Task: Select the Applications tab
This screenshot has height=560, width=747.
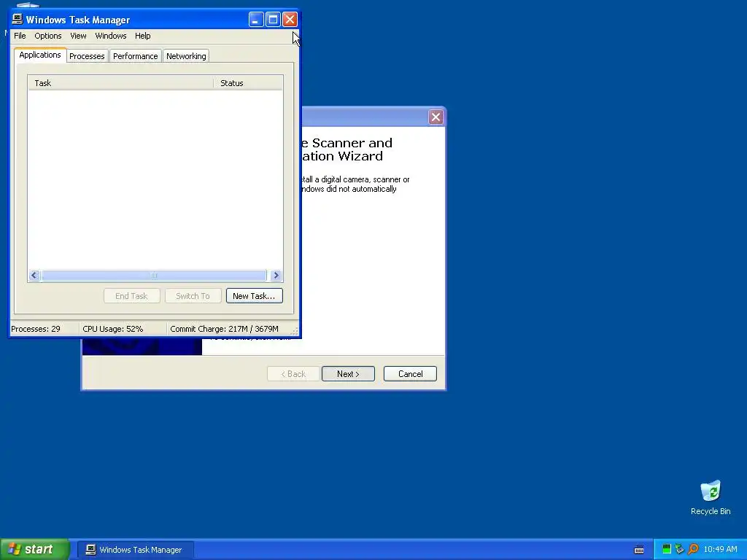Action: [40, 55]
